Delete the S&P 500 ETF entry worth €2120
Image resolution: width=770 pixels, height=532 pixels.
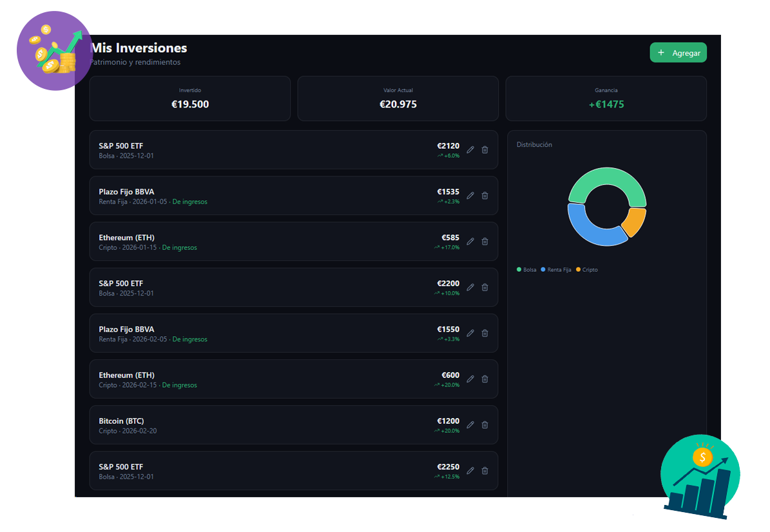pos(485,149)
